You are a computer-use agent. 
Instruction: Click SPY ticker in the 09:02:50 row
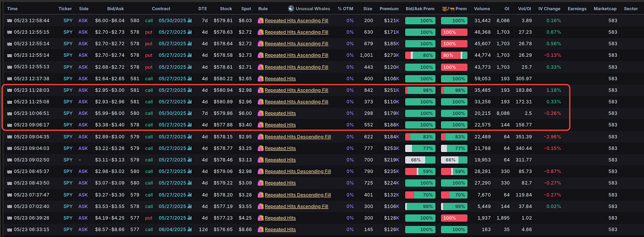pyautogui.click(x=68, y=160)
